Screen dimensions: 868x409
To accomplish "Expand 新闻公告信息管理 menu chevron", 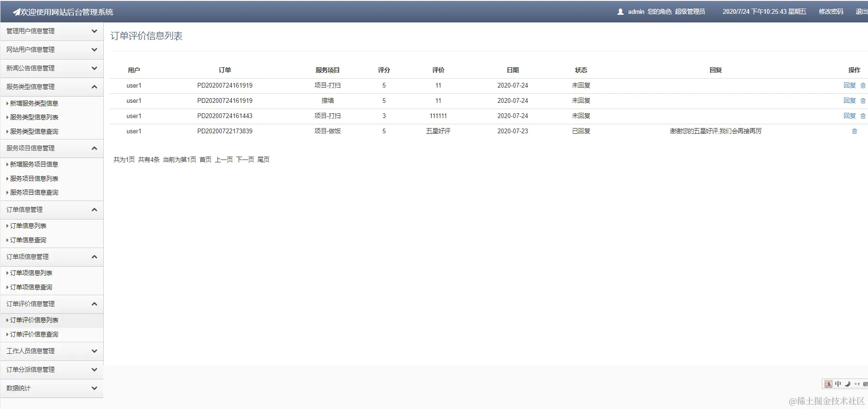I will [x=94, y=68].
